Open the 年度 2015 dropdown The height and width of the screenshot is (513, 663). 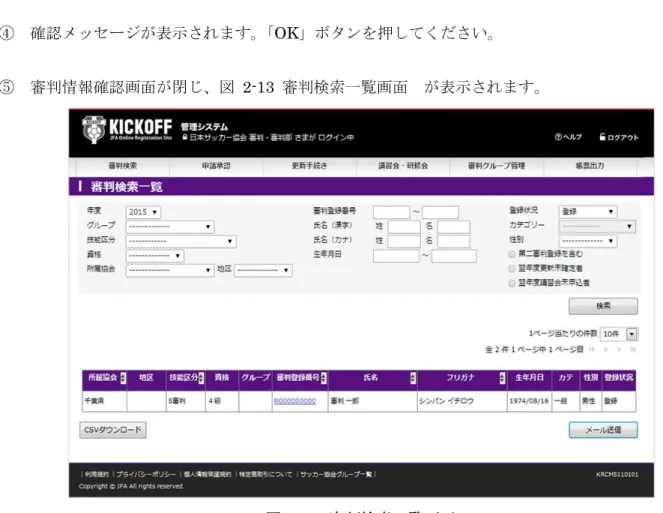click(x=143, y=212)
